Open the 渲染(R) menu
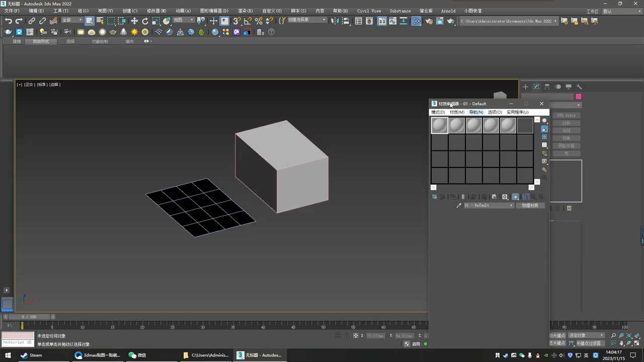644x362 pixels. (245, 11)
